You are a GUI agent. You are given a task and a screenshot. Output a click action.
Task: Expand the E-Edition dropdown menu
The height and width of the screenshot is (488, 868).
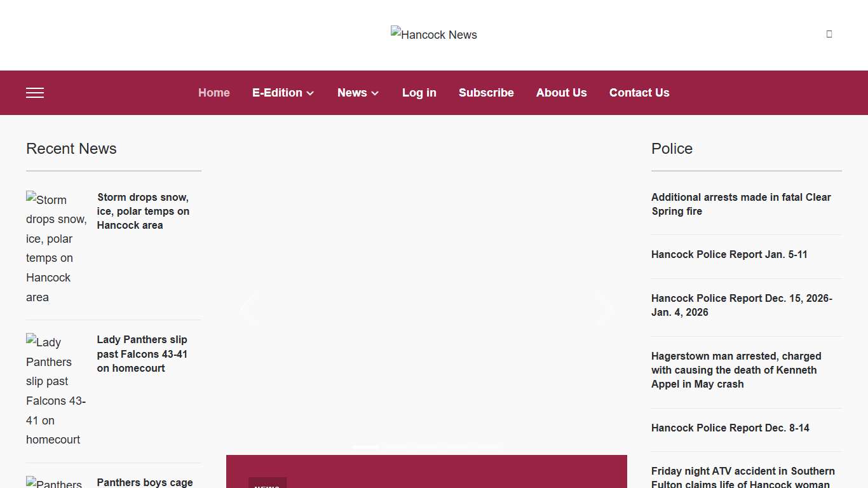(283, 93)
